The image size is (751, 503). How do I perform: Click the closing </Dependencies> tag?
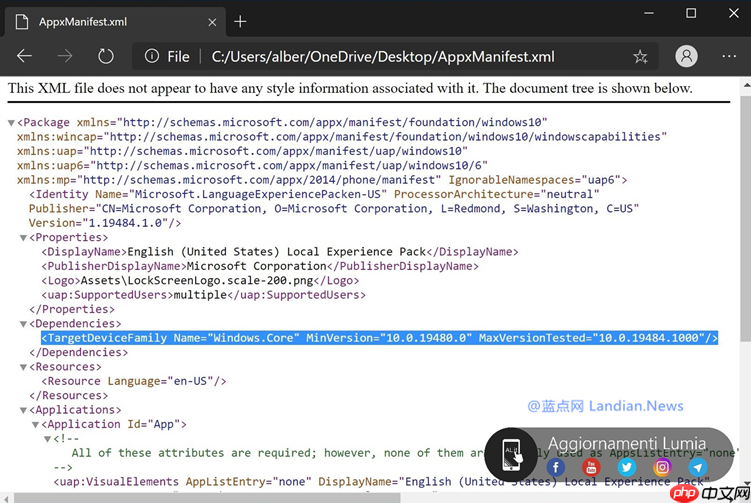tap(79, 352)
